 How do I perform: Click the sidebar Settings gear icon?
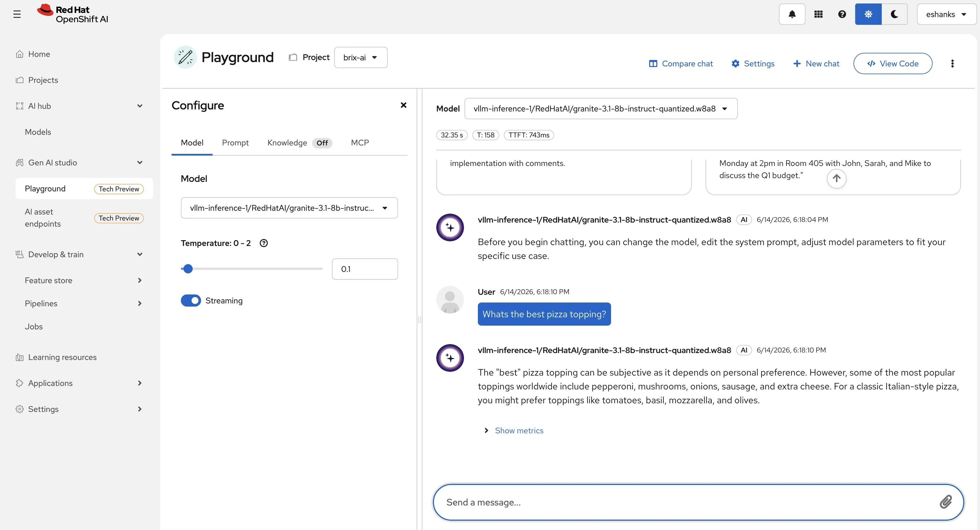pyautogui.click(x=19, y=409)
